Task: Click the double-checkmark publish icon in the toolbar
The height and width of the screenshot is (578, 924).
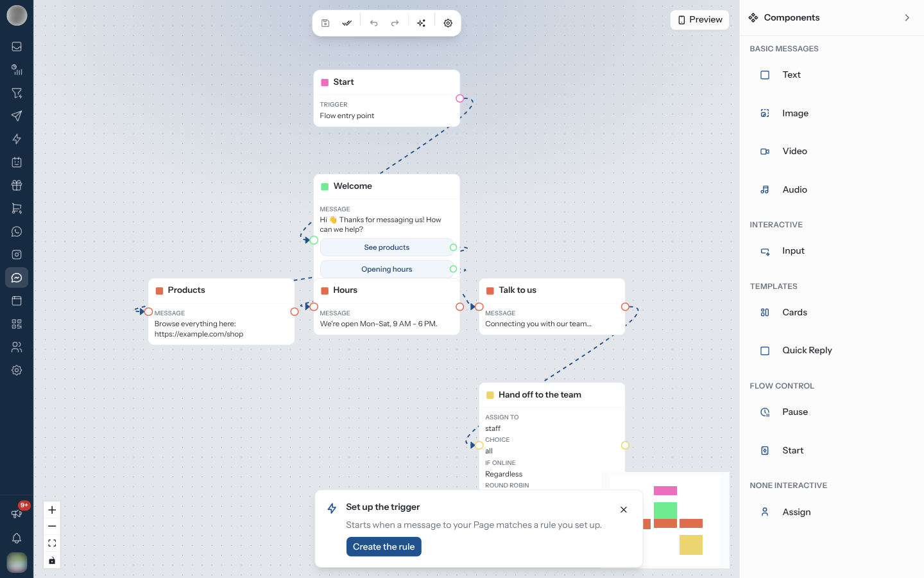Action: [x=347, y=23]
